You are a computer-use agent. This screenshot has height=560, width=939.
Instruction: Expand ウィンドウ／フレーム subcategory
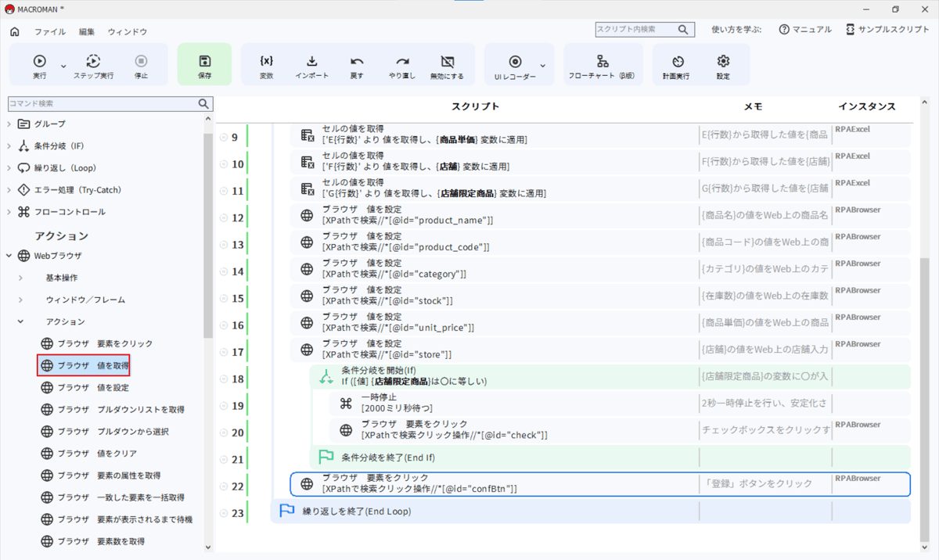pos(20,300)
